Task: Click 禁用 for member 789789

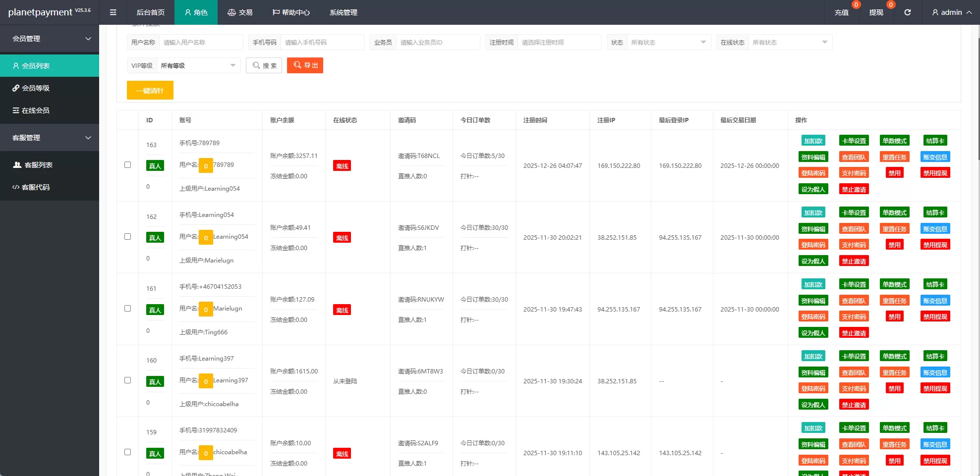Action: [894, 172]
